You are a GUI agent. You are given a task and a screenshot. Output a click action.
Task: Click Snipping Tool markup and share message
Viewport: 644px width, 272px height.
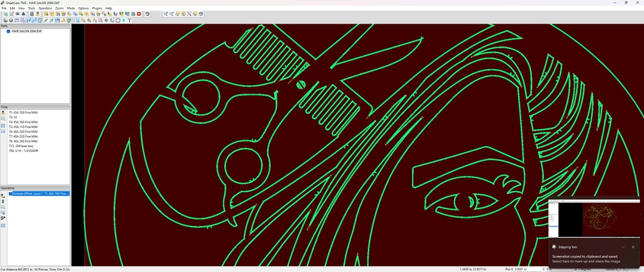[x=586, y=261]
